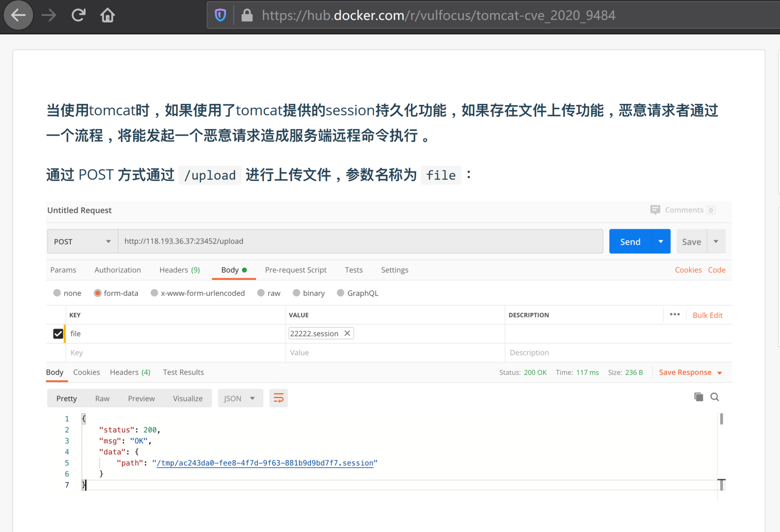Switch to the Authorization tab
The image size is (780, 532).
click(x=118, y=270)
